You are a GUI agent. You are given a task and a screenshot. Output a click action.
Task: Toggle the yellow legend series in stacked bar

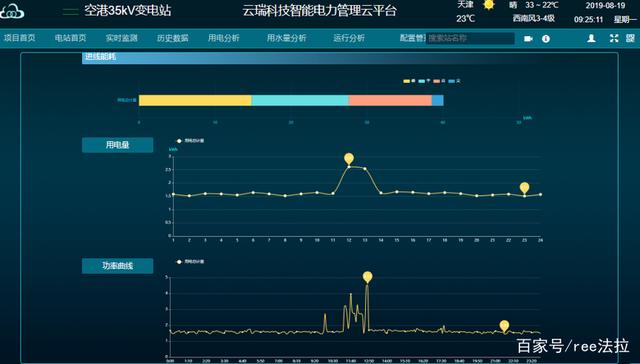click(410, 81)
